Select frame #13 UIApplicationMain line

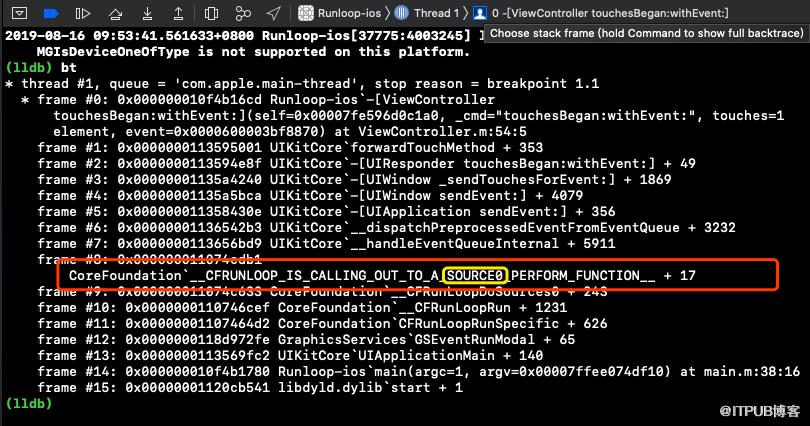coord(290,356)
